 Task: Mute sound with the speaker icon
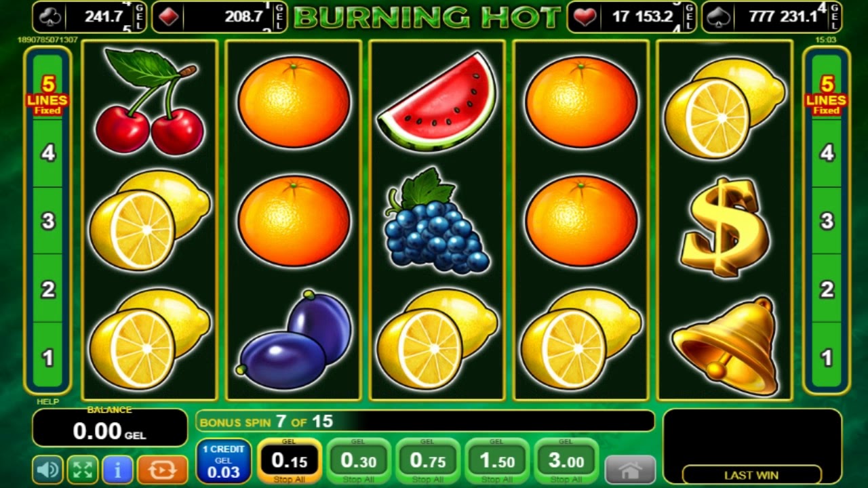[47, 469]
